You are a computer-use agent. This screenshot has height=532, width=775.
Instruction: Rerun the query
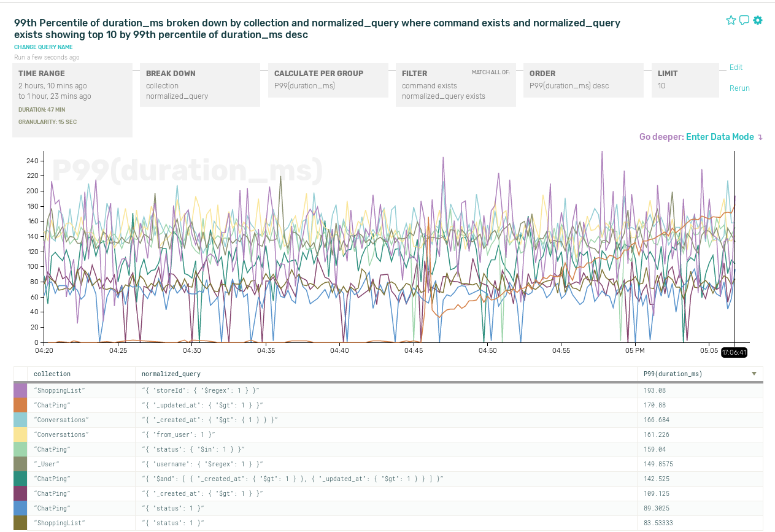(x=739, y=88)
